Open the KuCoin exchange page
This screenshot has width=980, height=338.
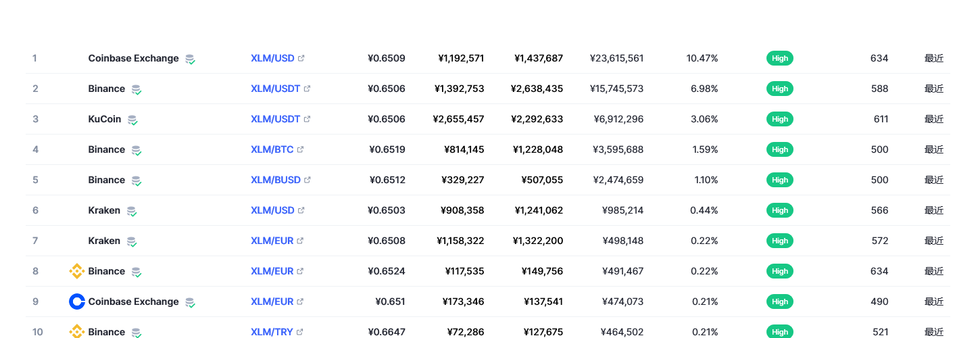point(105,119)
